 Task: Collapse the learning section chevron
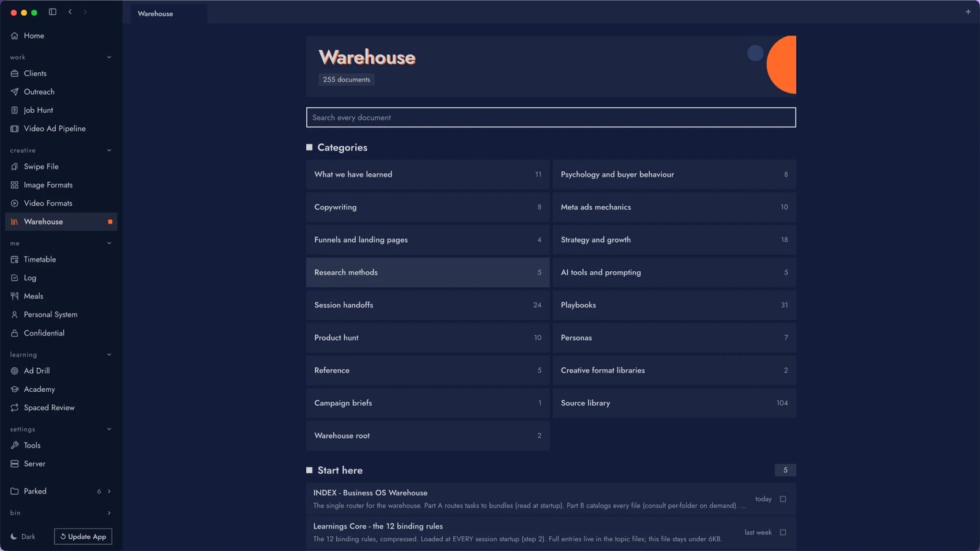coord(109,355)
